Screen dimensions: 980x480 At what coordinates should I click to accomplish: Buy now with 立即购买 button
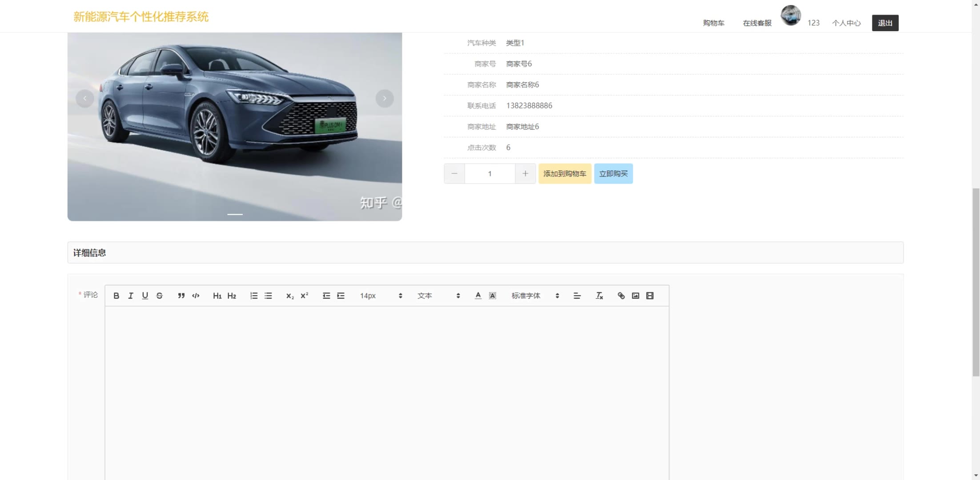pos(613,173)
